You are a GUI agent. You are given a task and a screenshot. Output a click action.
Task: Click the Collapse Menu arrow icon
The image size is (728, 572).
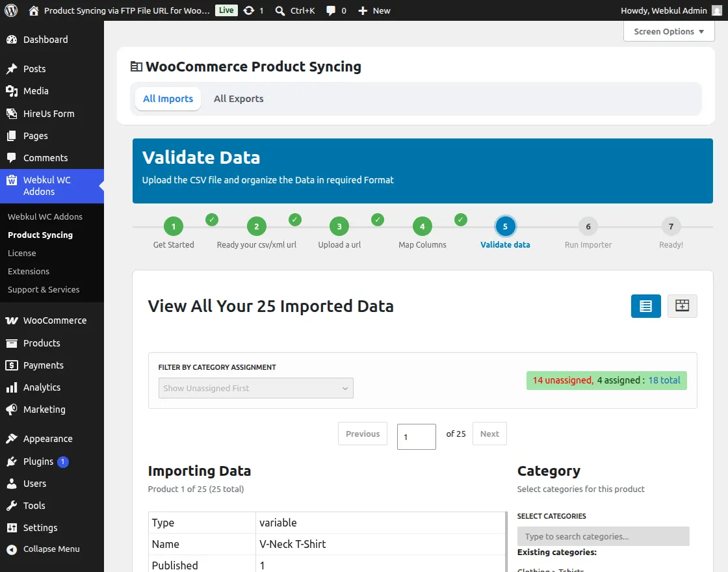[x=12, y=549]
